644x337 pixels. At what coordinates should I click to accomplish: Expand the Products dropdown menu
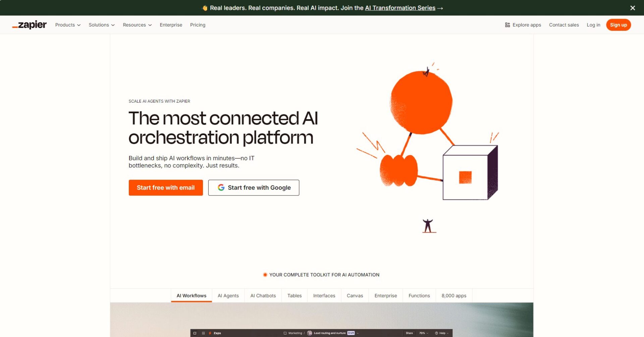pos(68,25)
